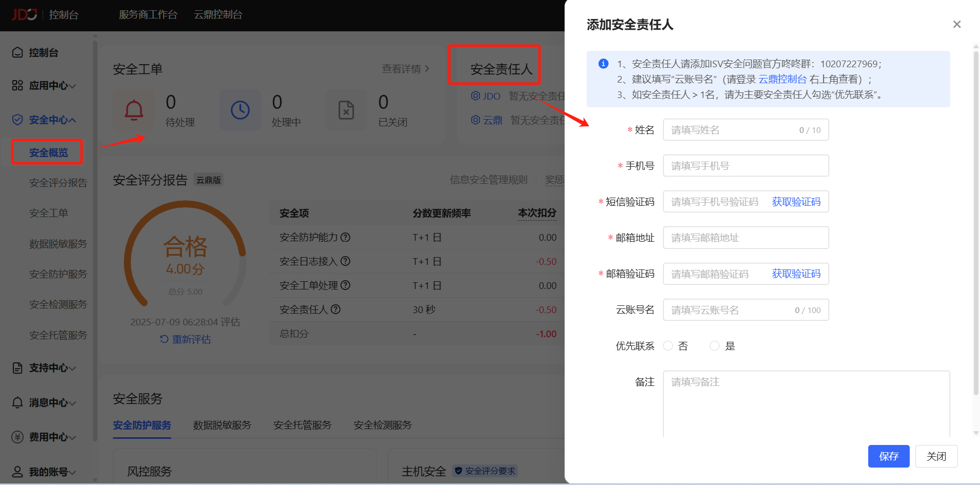Select 否 for 优先联系
This screenshot has height=485, width=980.
(x=668, y=345)
